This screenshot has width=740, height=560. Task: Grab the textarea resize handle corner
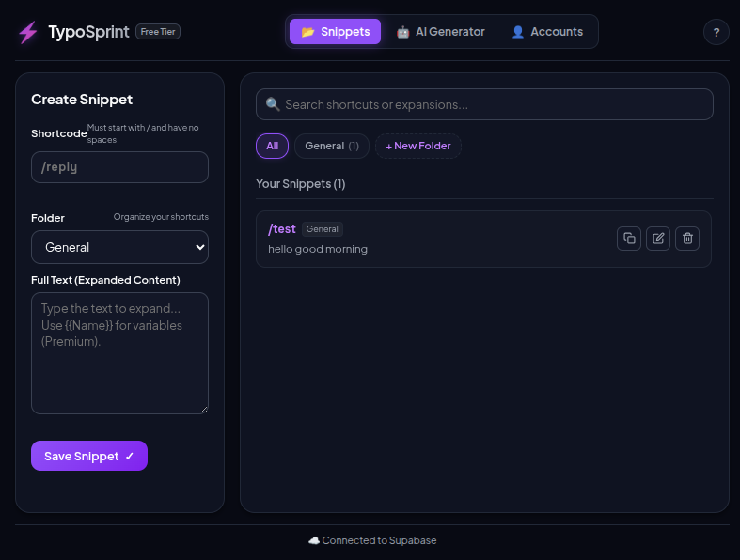[204, 410]
